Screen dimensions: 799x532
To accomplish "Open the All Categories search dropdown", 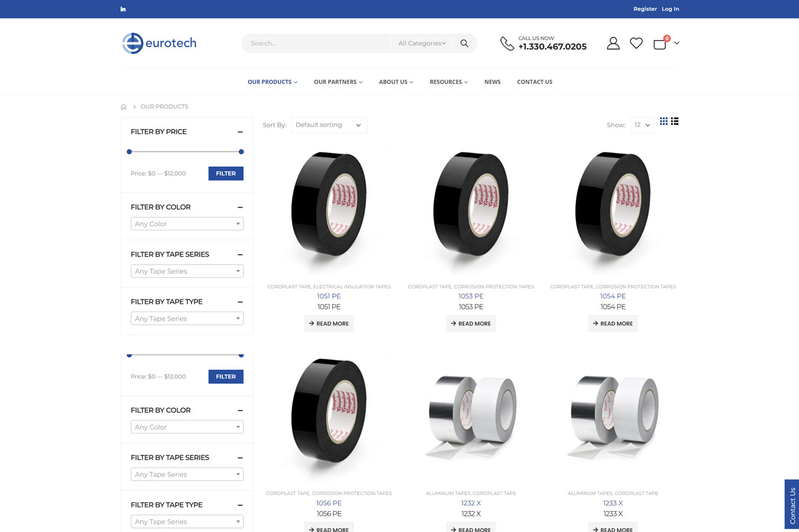I will tap(422, 43).
